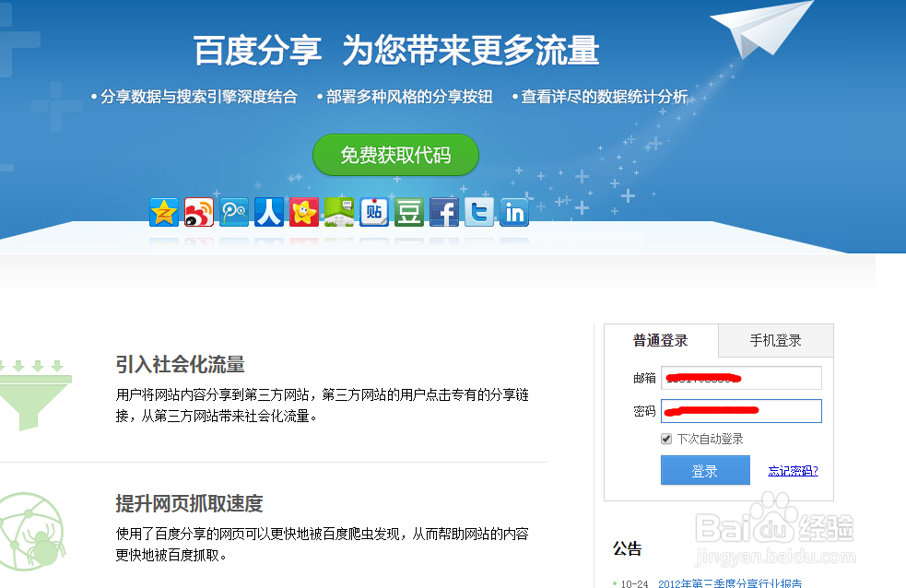Click the 公告 section heading
The height and width of the screenshot is (588, 906).
point(628,548)
